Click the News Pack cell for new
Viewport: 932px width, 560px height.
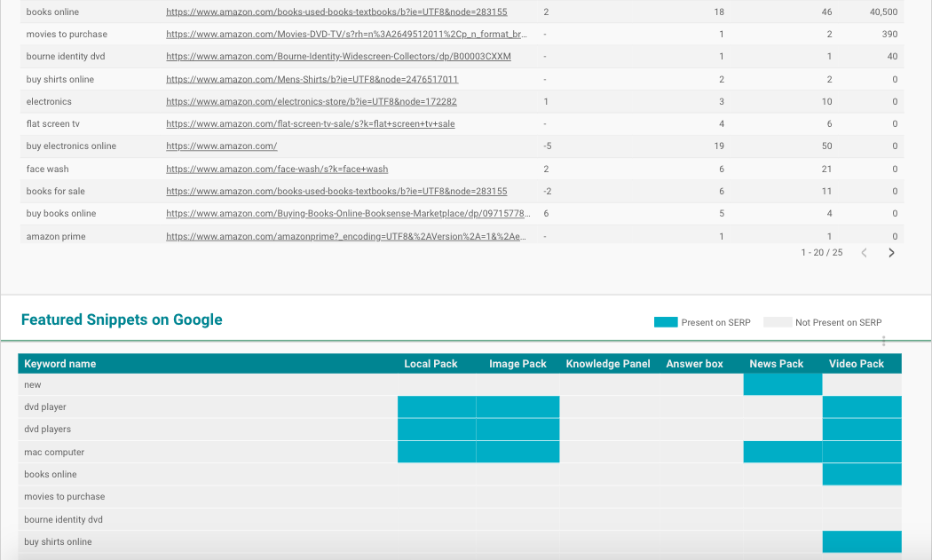pos(783,384)
